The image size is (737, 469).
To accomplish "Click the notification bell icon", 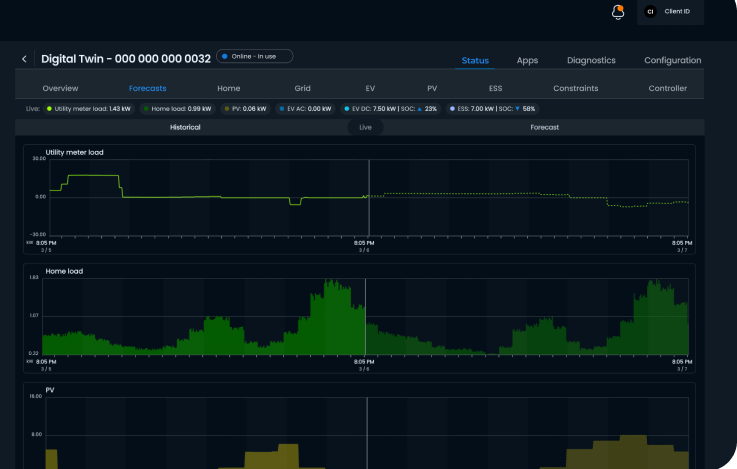I will click(x=618, y=12).
